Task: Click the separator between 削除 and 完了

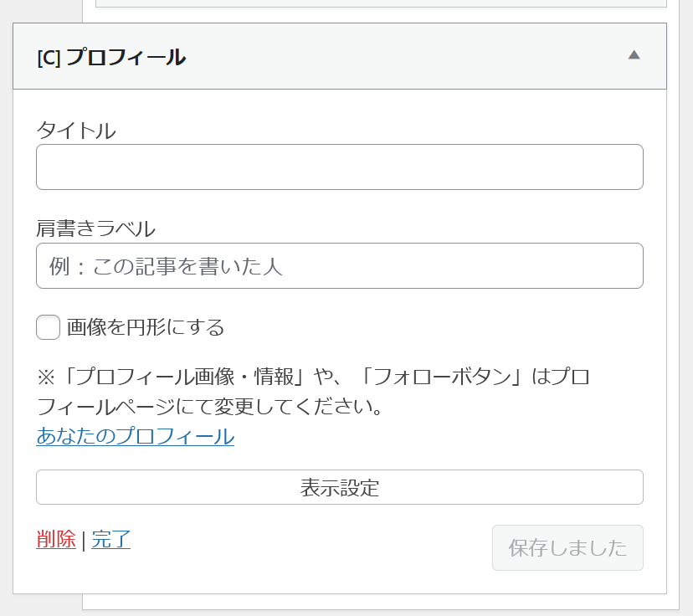Action: 84,540
